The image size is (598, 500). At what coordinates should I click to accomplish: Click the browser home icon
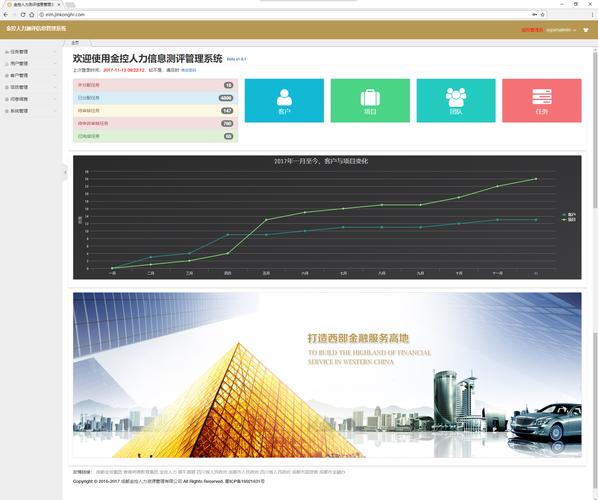click(32, 14)
